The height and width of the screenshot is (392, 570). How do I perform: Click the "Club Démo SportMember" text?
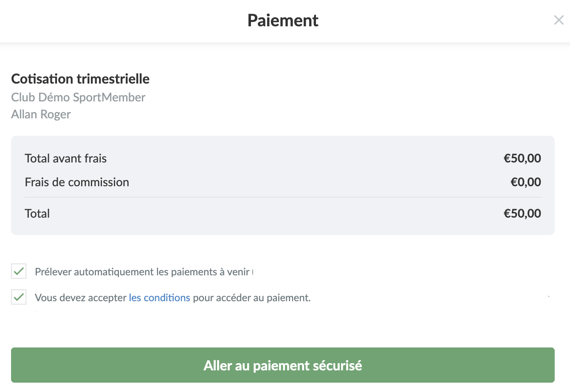[78, 97]
